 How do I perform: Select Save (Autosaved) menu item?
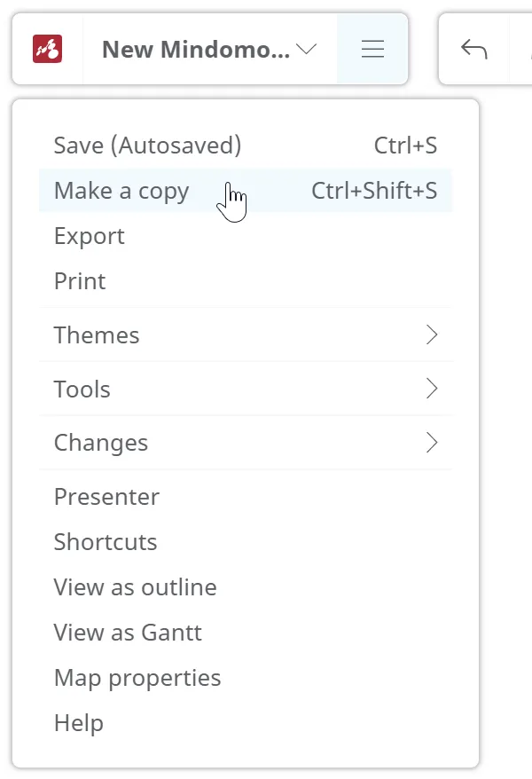pos(147,146)
